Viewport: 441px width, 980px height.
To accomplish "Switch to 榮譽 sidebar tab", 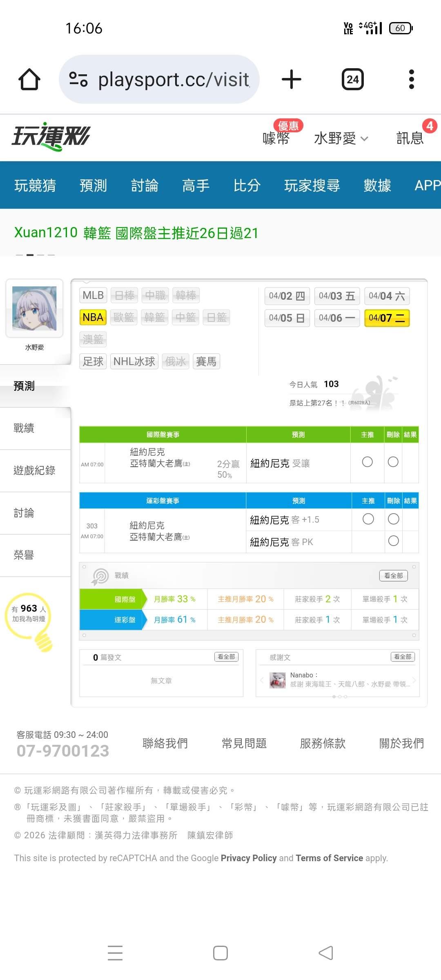I will (x=35, y=555).
